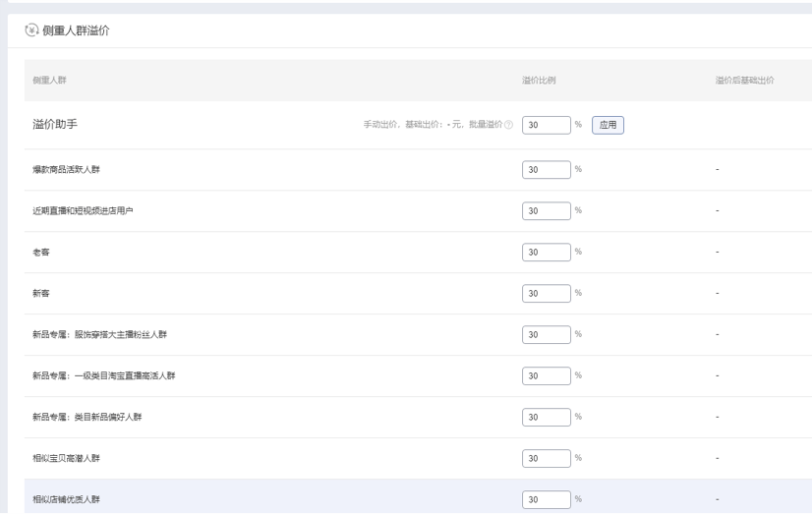Click the premium input for 类目新品偏好人群
Image resolution: width=812 pixels, height=514 pixels.
(546, 418)
